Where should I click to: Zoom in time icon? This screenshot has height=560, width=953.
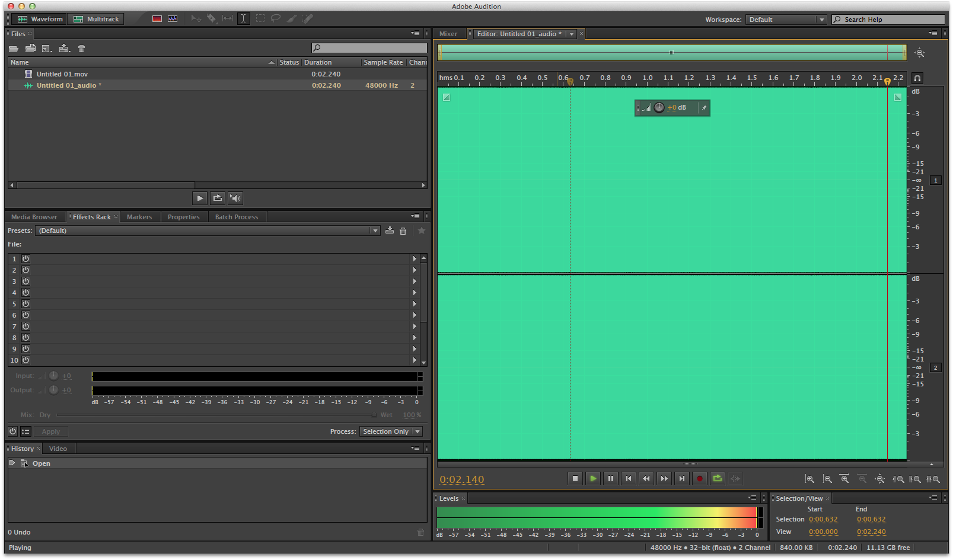coord(844,479)
